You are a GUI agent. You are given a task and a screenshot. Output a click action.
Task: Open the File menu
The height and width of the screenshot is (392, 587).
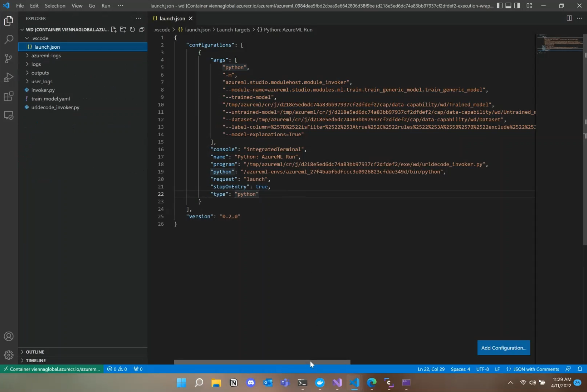20,5
